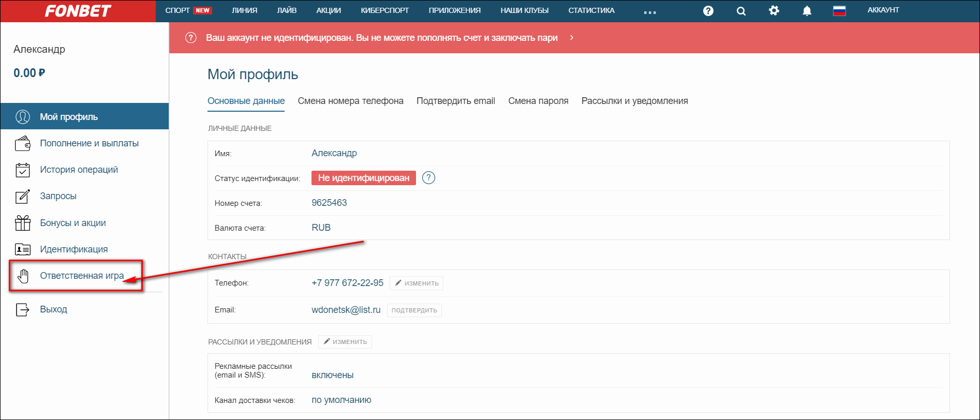Open the help question mark icon in top bar
Viewport: 980px width, 420px height.
click(708, 11)
